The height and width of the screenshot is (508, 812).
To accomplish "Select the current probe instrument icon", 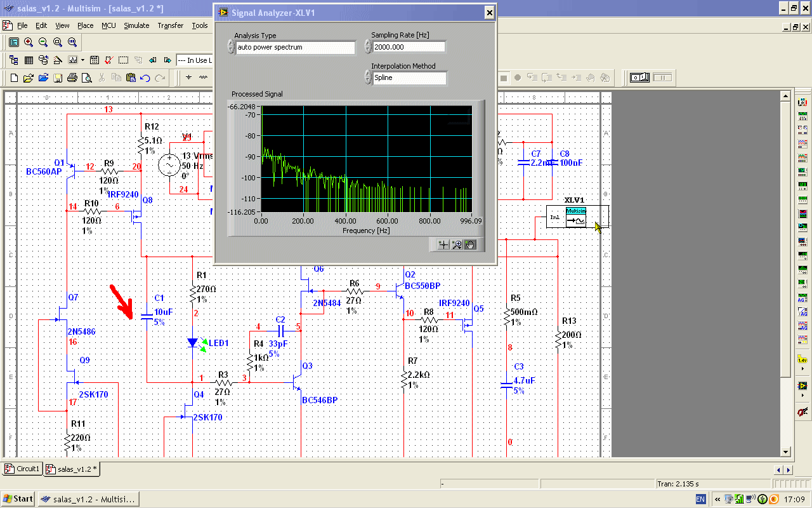I will coord(802,412).
